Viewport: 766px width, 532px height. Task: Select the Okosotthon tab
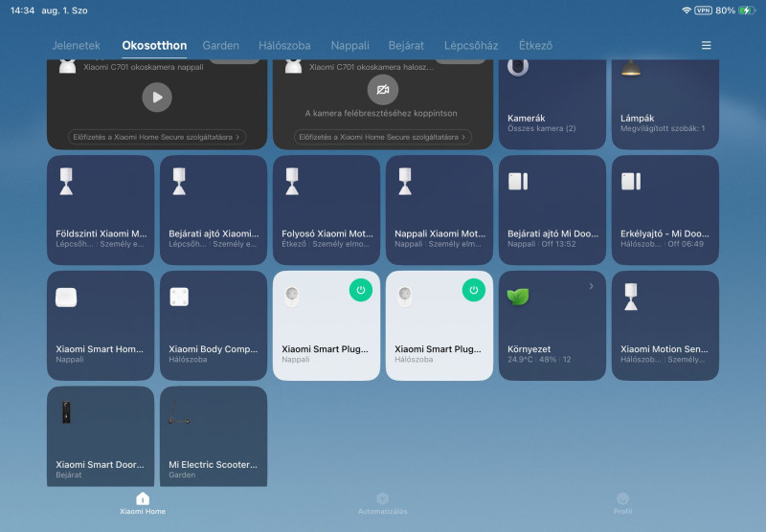(154, 45)
